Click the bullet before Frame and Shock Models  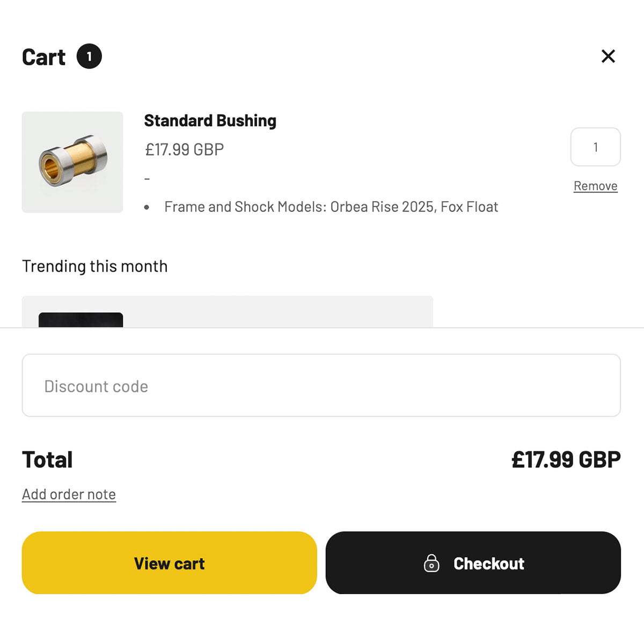click(x=147, y=207)
